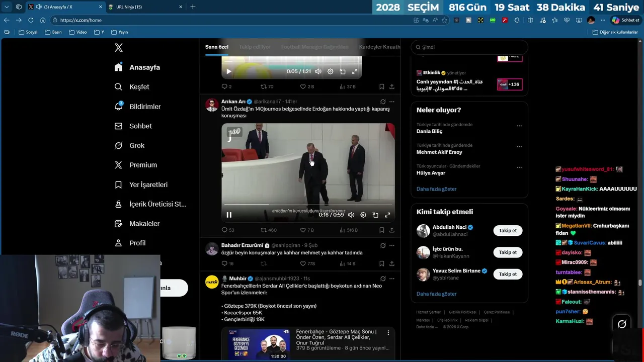Open more options on Arıkan Arı post
The height and width of the screenshot is (362, 644).
[x=392, y=102]
